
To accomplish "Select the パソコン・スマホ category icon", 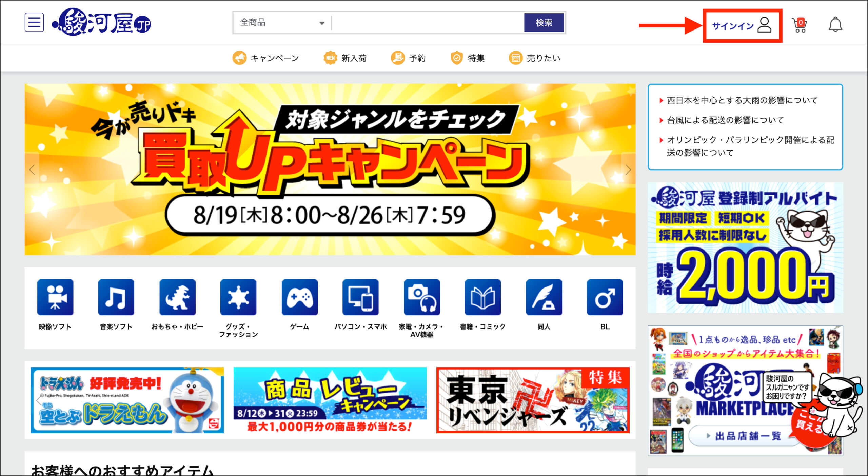I will [360, 297].
